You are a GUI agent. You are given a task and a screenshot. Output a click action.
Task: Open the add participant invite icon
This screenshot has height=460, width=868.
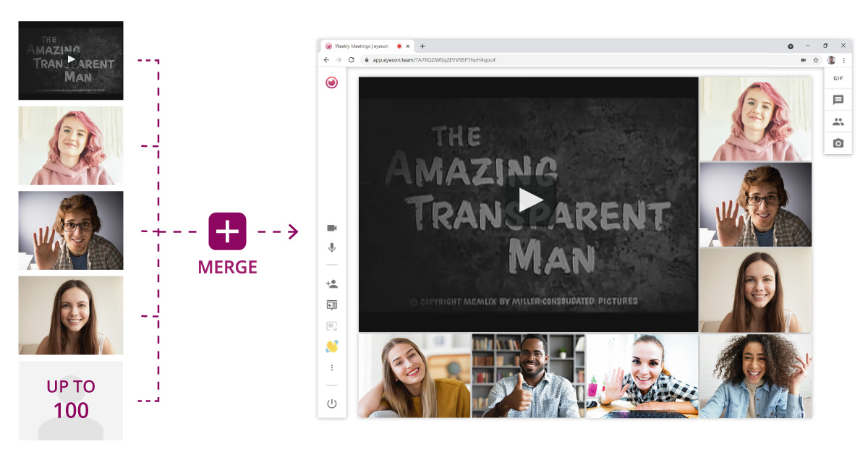pos(332,284)
